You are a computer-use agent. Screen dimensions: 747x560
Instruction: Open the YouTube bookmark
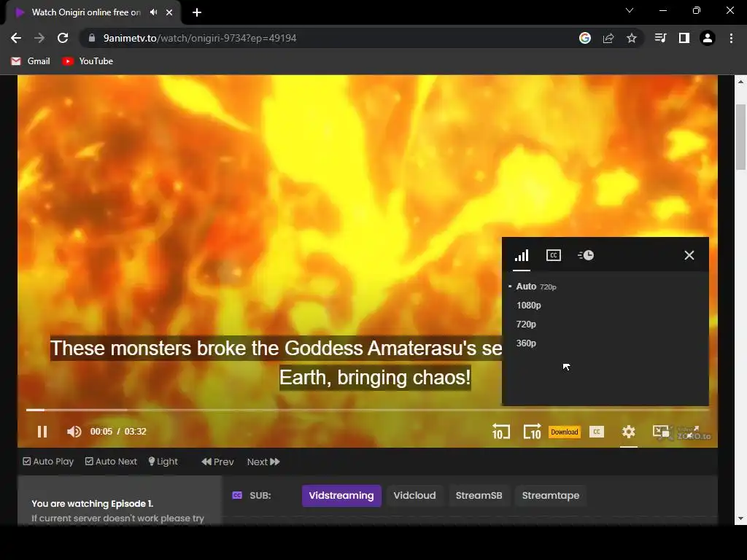click(x=88, y=61)
